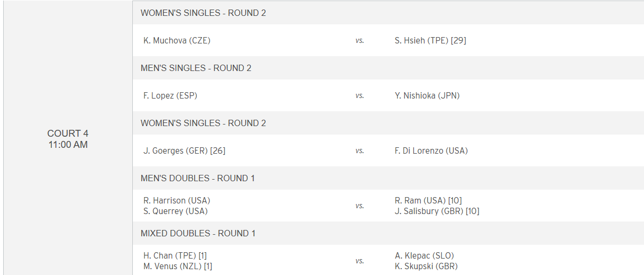
Task: Select the Court 4 11:00 AM cell
Action: (x=68, y=138)
